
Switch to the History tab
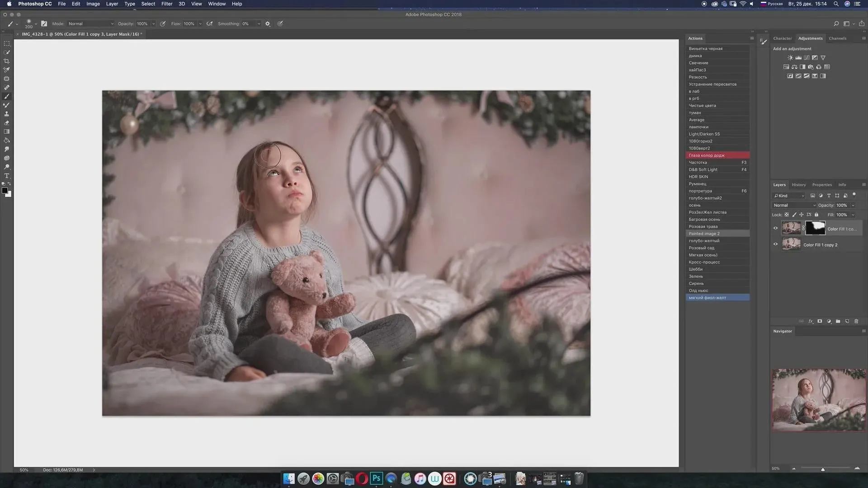pos(798,185)
